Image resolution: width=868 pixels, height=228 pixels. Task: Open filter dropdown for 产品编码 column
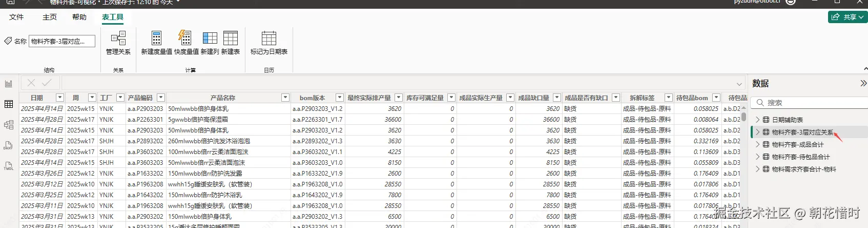pos(161,98)
